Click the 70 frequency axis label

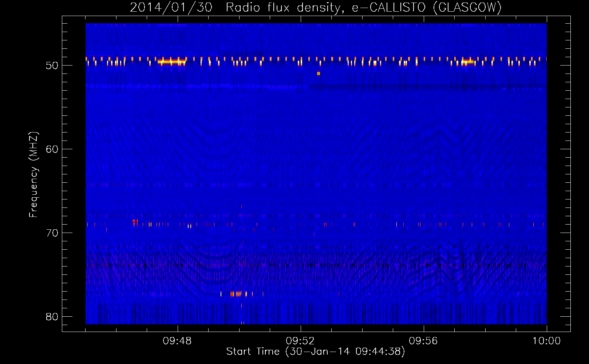(x=52, y=233)
